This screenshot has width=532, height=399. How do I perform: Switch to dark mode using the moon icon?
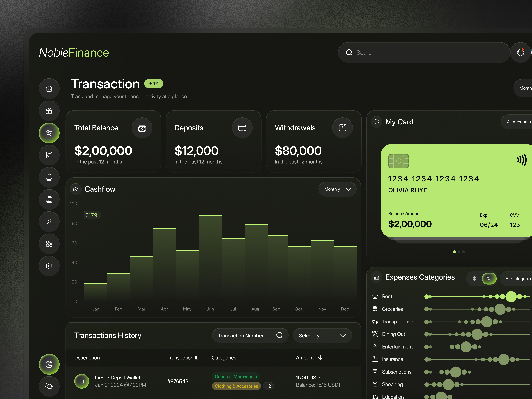coord(49,364)
